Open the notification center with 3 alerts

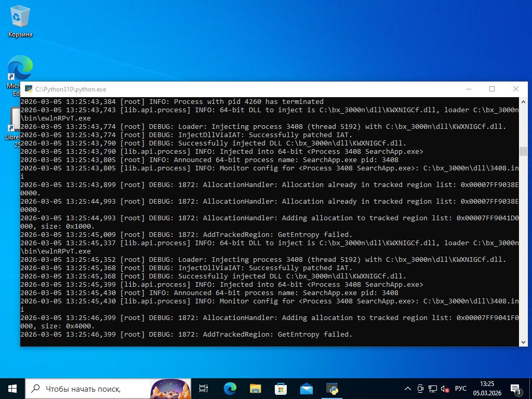[x=516, y=389]
